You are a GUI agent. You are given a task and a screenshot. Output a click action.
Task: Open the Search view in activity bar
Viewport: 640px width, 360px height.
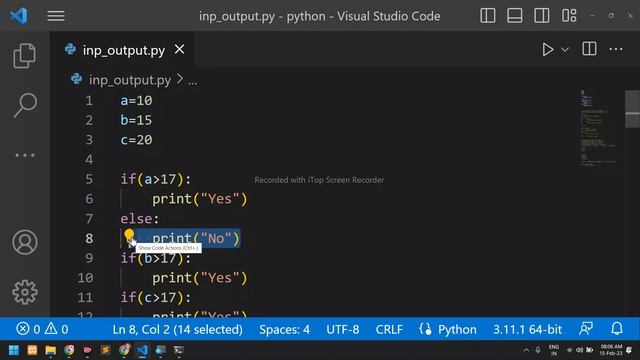tap(25, 105)
